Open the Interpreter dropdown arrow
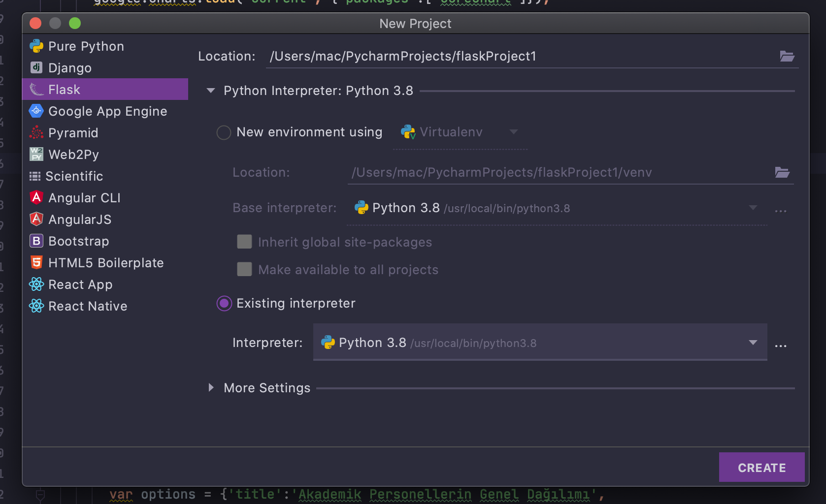Viewport: 826px width, 504px height. click(753, 343)
